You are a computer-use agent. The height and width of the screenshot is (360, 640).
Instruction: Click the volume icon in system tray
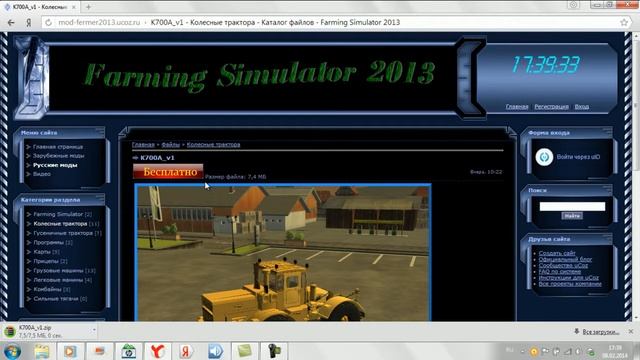pos(578,351)
